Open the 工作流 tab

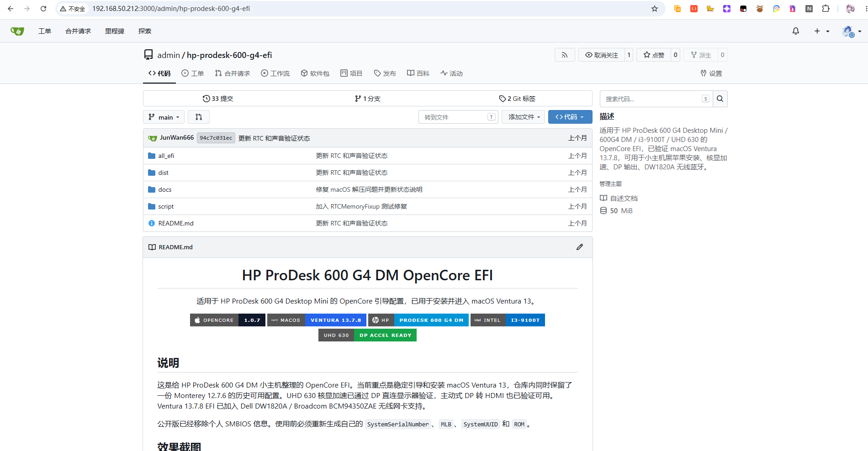pos(275,73)
